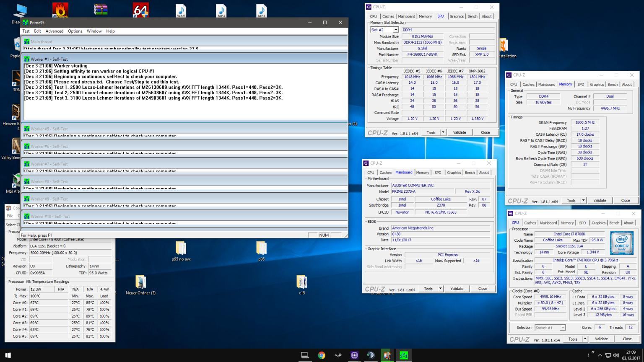This screenshot has height=362, width=644.
Task: Show hidden system tray icons
Action: (600, 355)
